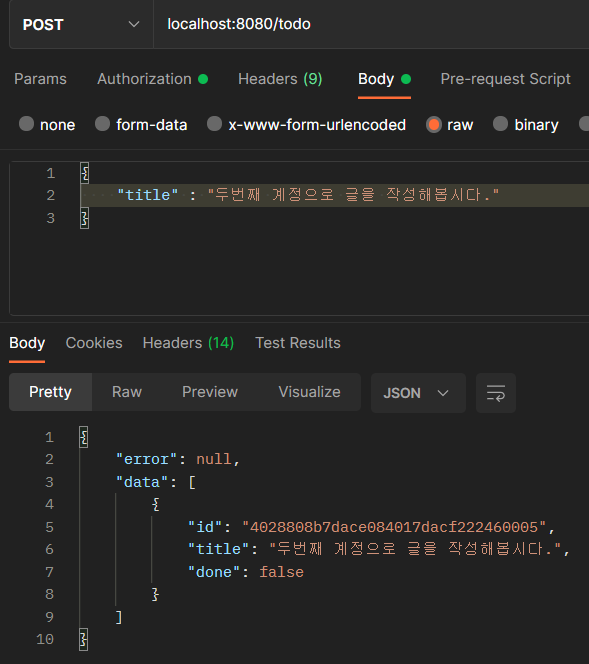This screenshot has height=664, width=589.
Task: Select the binary body type radio
Action: tap(500, 124)
